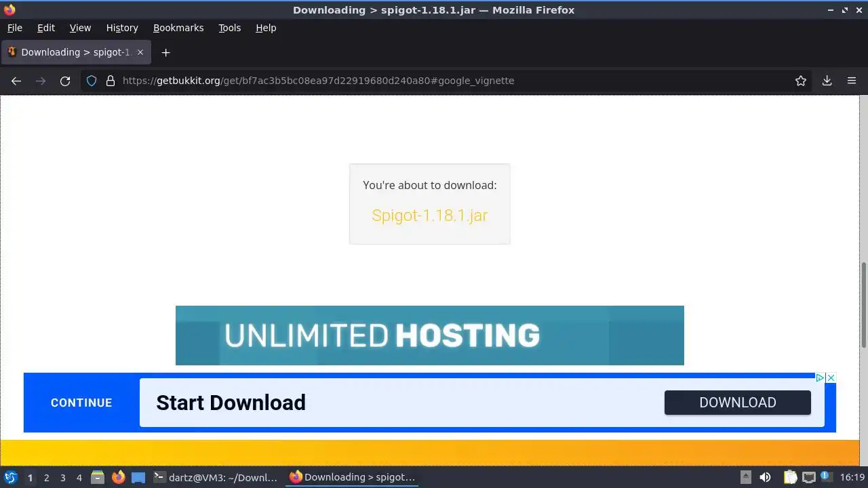Click the 16:19 clock
This screenshot has width=868, height=488.
point(852,478)
